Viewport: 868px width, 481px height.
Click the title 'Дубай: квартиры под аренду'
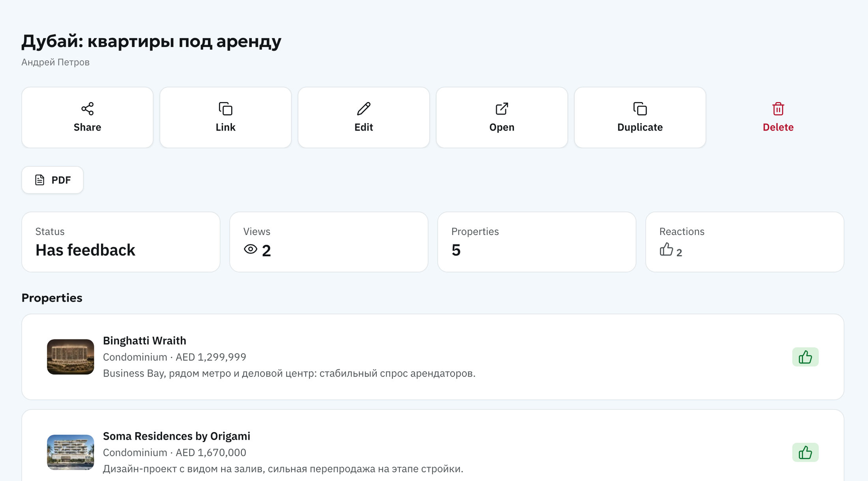[152, 42]
